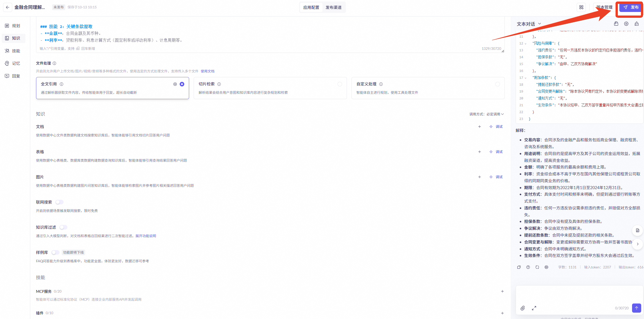Open the 展开功能说明 link

click(x=146, y=236)
